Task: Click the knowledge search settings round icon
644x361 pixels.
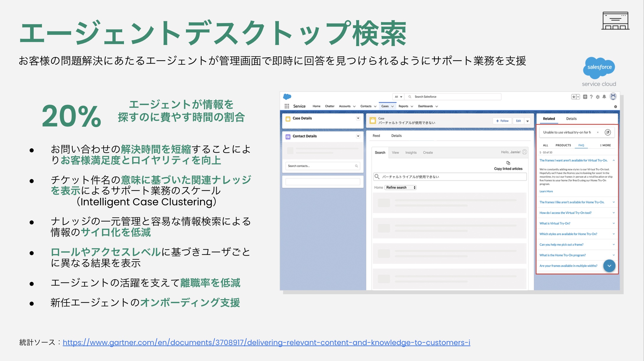Action: coord(608,132)
